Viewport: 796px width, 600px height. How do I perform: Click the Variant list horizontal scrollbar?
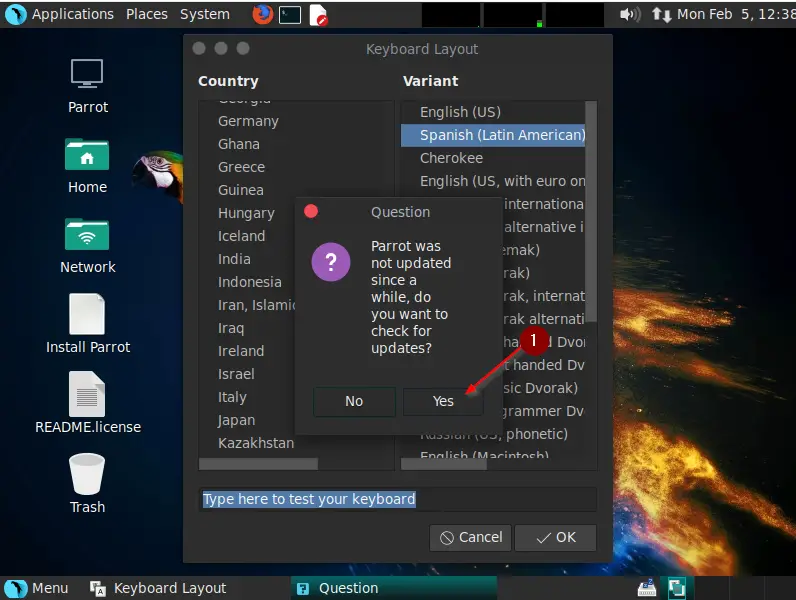coord(444,464)
